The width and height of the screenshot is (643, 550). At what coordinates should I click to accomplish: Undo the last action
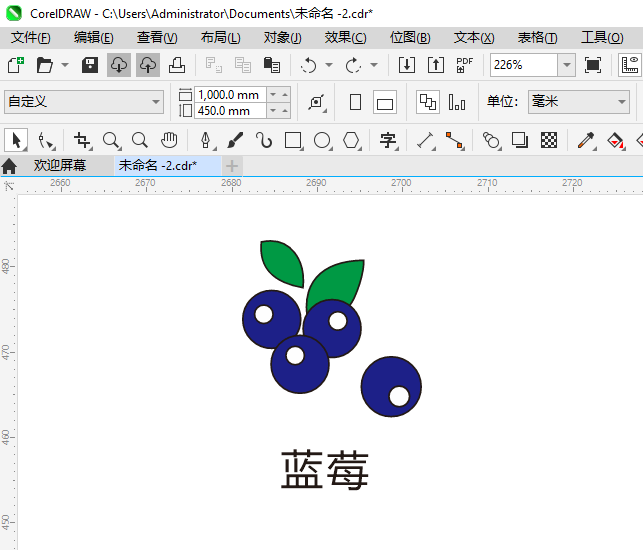click(308, 65)
